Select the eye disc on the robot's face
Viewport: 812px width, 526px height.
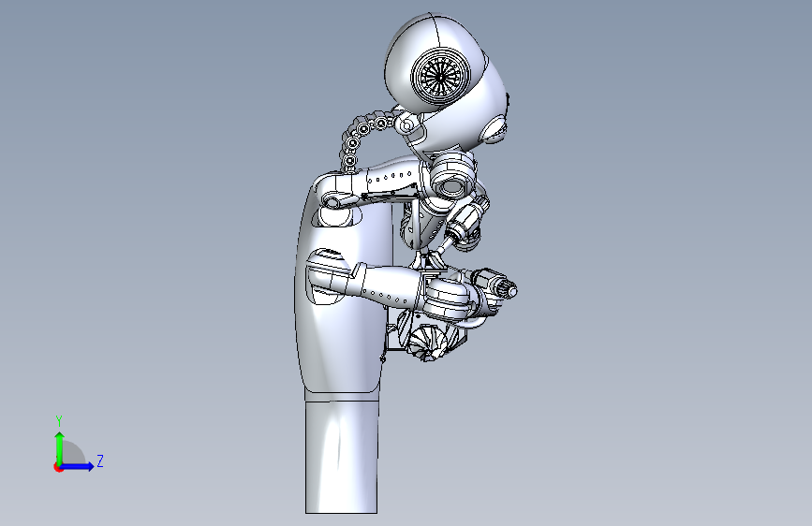[495, 129]
